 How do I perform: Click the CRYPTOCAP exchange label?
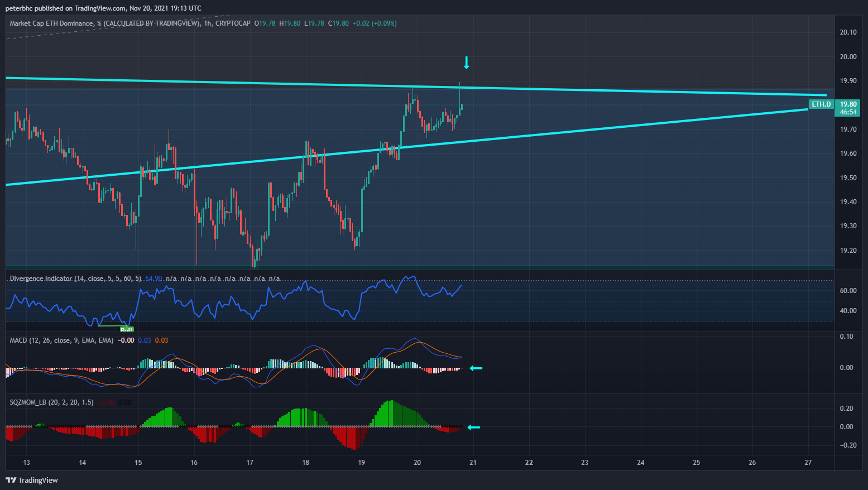pos(233,23)
